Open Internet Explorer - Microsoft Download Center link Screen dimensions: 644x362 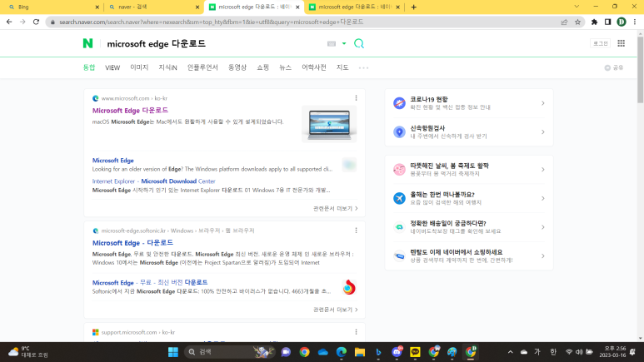(x=153, y=181)
